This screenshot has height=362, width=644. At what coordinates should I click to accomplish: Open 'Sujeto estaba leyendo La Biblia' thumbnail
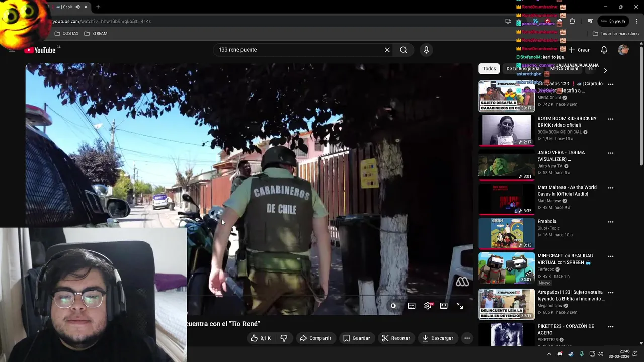[507, 304]
